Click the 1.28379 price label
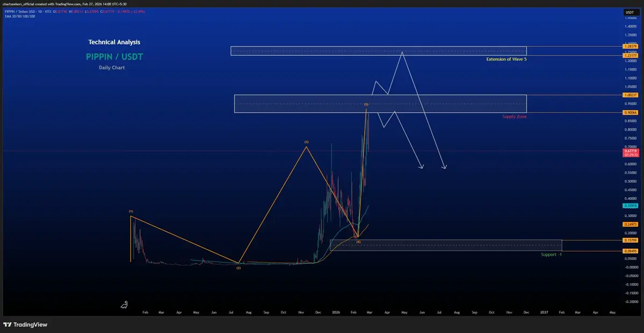644x333 pixels. [631, 46]
